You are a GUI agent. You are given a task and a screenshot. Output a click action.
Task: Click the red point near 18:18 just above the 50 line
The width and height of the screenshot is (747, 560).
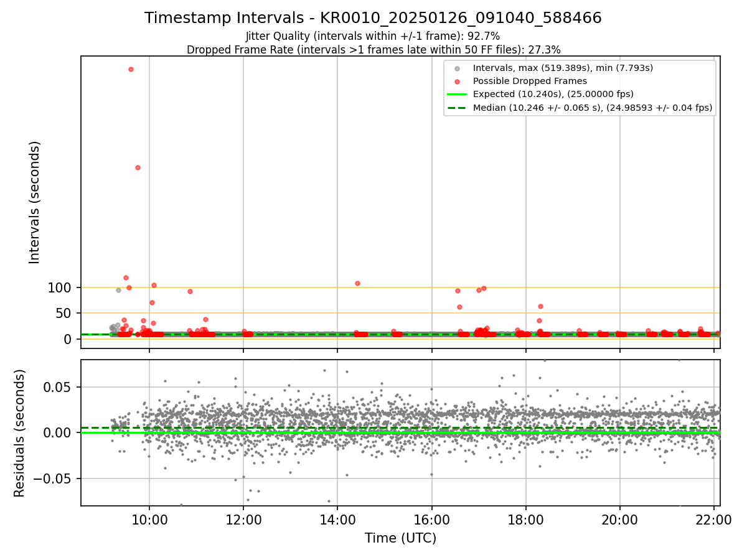540,306
